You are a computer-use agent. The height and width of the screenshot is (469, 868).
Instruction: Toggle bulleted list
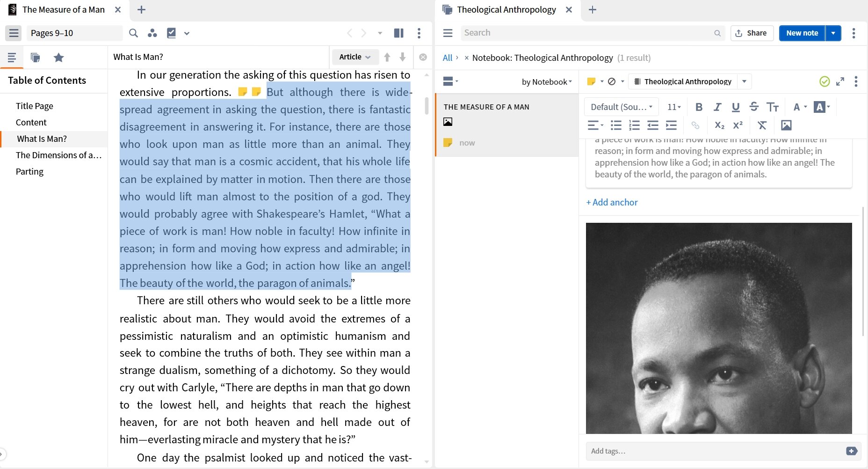[x=616, y=125]
